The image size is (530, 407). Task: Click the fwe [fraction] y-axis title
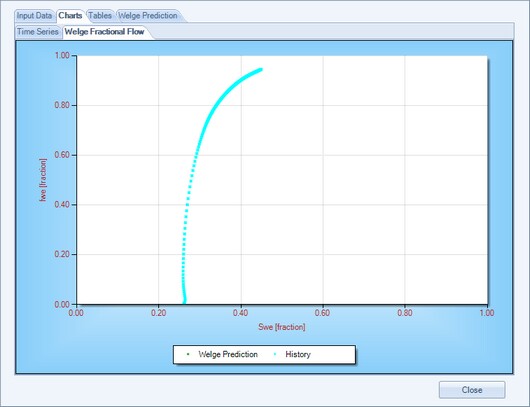coord(43,180)
